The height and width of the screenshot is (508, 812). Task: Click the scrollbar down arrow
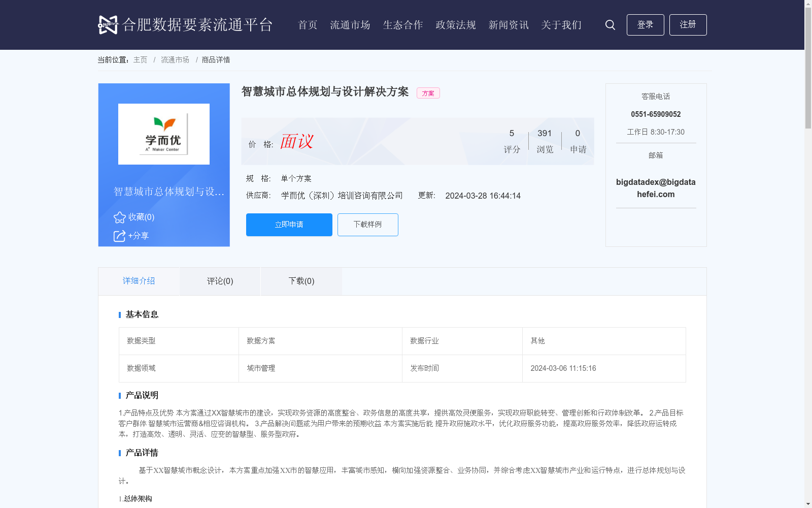(808, 504)
